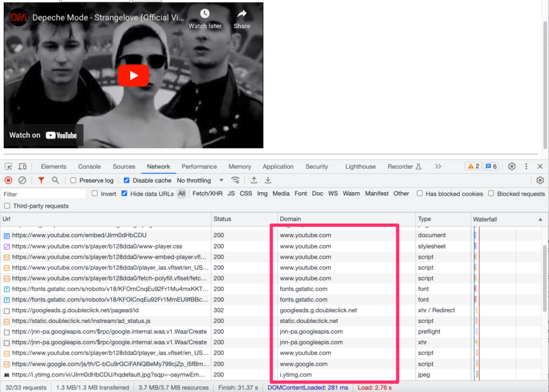Click the import HAR upload icon
549x392 pixels.
tap(254, 180)
